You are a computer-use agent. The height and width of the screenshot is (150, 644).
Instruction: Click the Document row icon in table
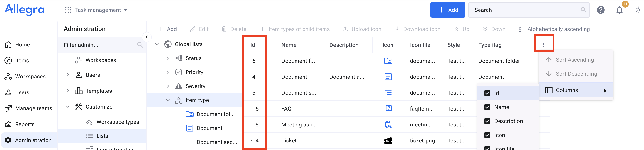coord(388,77)
